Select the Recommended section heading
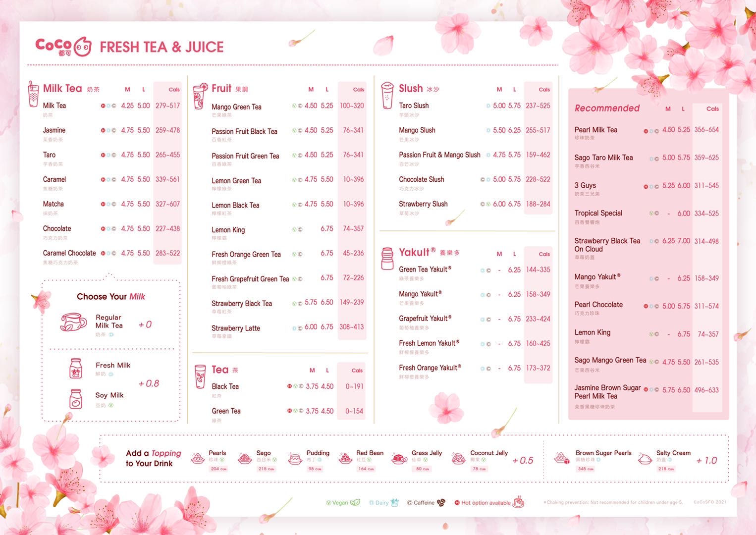The width and height of the screenshot is (756, 535). click(607, 108)
